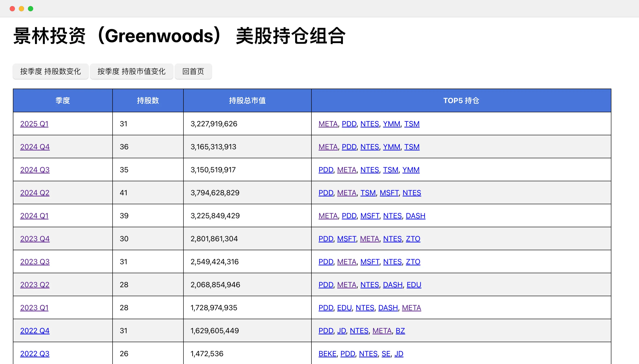The image size is (639, 364).
Task: Open the 2024 Q3 quarter link
Action: 35,170
